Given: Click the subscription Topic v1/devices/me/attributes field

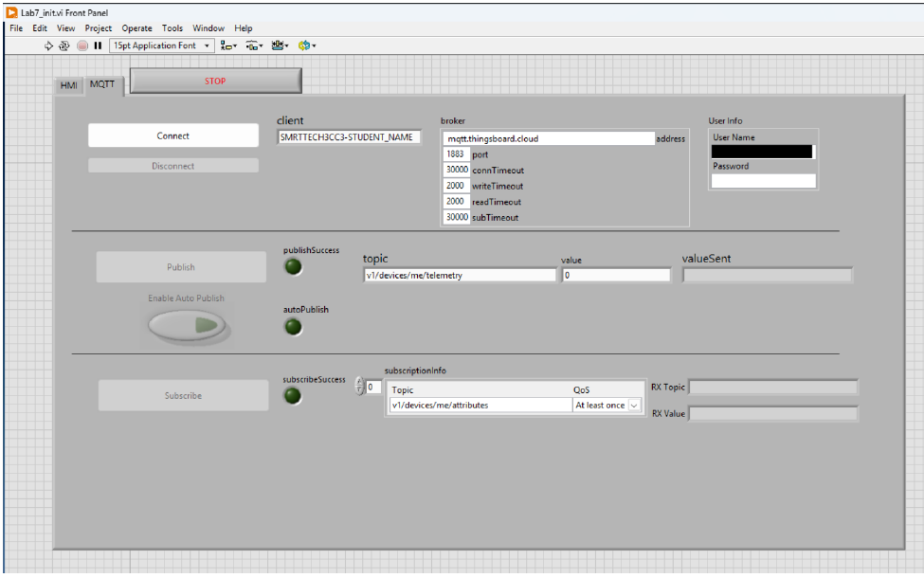Looking at the screenshot, I should coord(480,406).
